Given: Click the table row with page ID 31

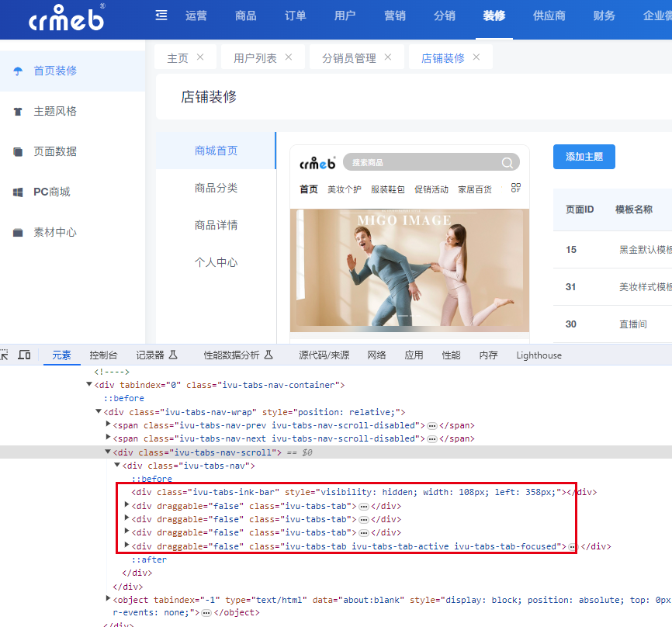Looking at the screenshot, I should click(613, 287).
